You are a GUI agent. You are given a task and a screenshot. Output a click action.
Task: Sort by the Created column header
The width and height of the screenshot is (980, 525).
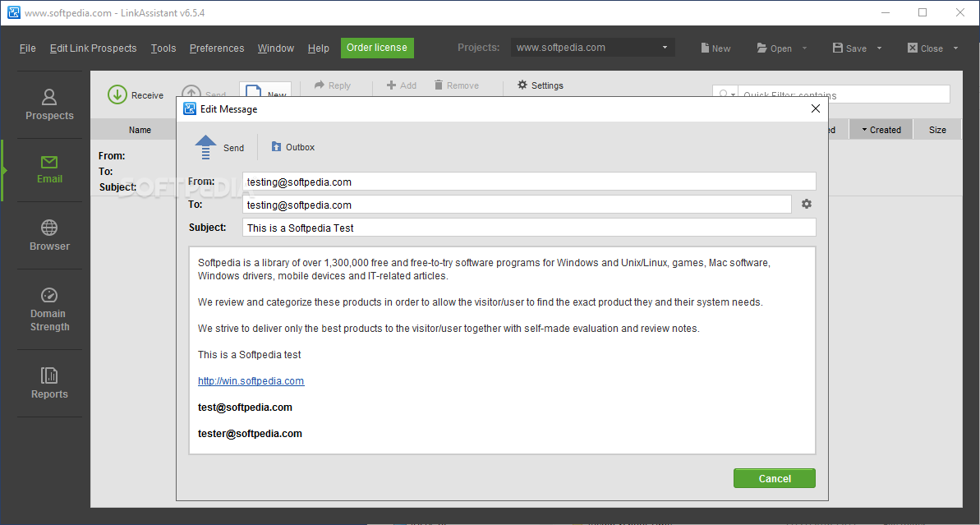(x=881, y=129)
